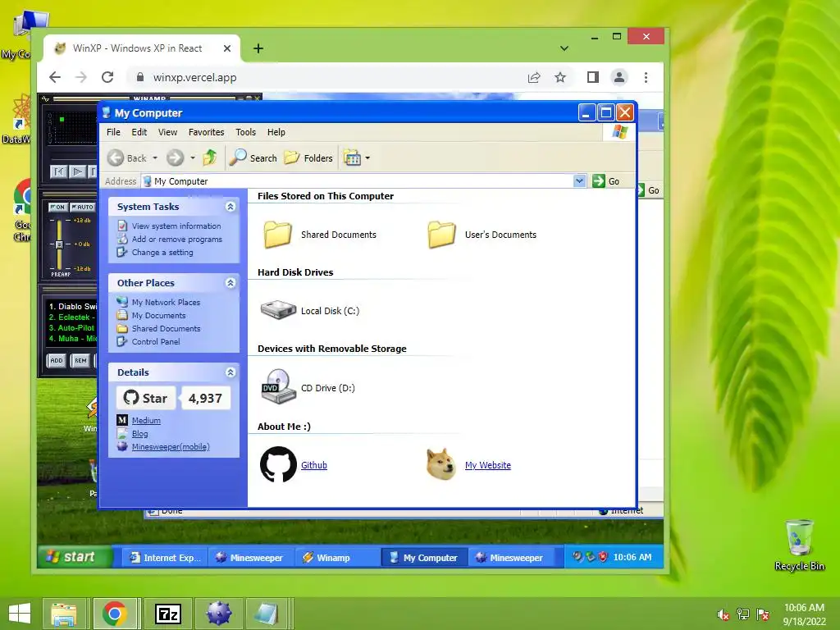Viewport: 840px width, 630px height.
Task: Switch to Winamp taskbar item
Action: (x=338, y=558)
